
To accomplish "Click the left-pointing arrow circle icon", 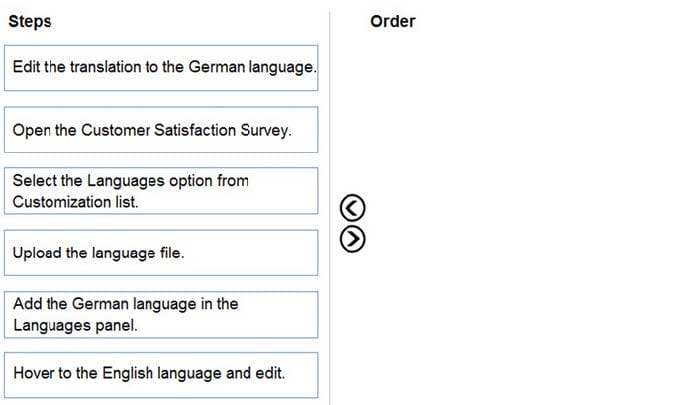I will point(352,208).
